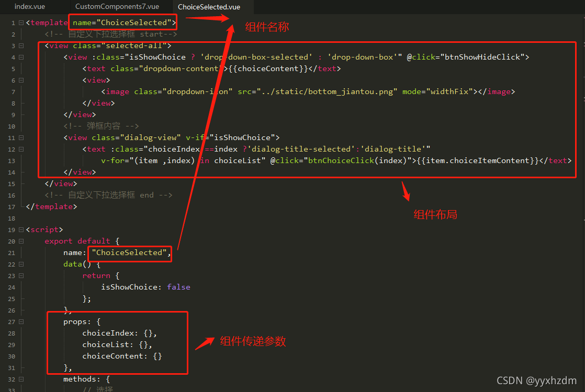This screenshot has width=585, height=392.
Task: Collapse the script block on line 19
Action: point(21,230)
